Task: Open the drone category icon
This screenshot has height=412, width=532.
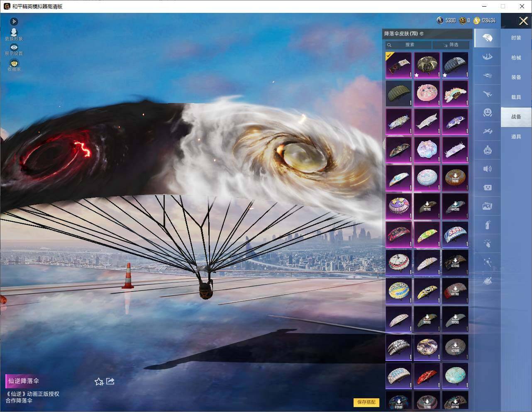Action: click(488, 76)
